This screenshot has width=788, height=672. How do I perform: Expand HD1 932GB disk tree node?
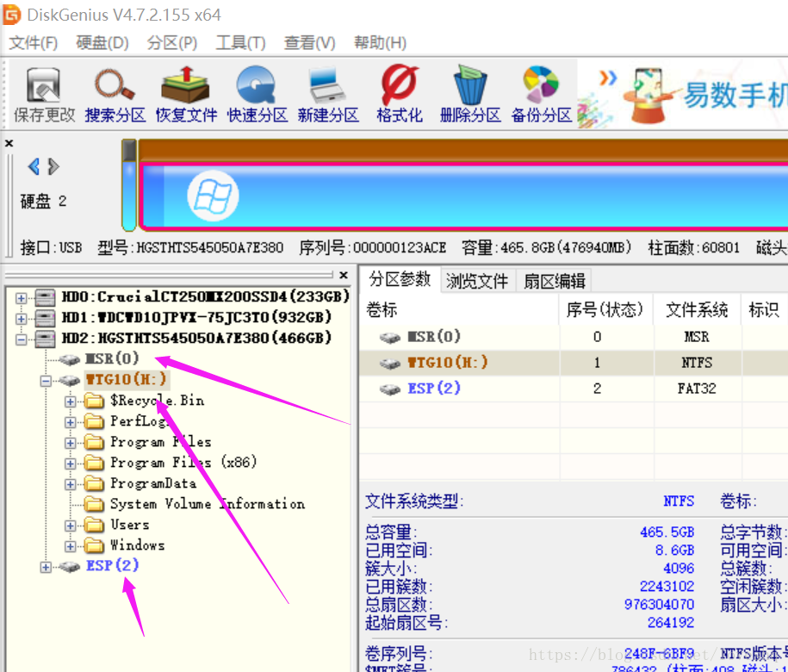22,319
